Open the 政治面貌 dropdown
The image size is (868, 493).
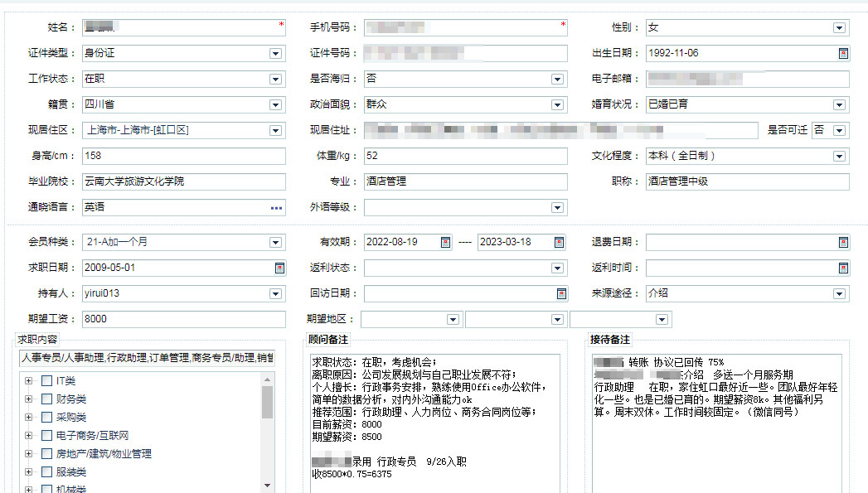[557, 104]
